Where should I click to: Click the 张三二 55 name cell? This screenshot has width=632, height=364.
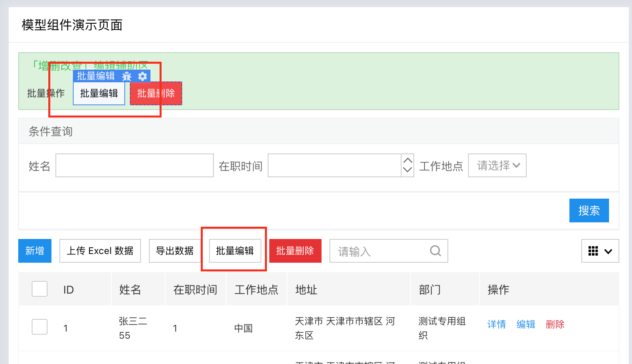pos(133,328)
